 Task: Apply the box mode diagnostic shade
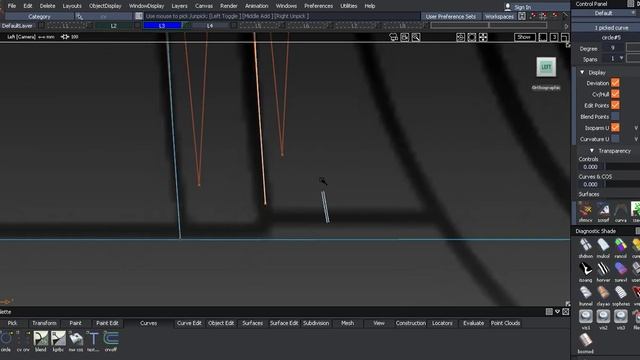coord(585,341)
